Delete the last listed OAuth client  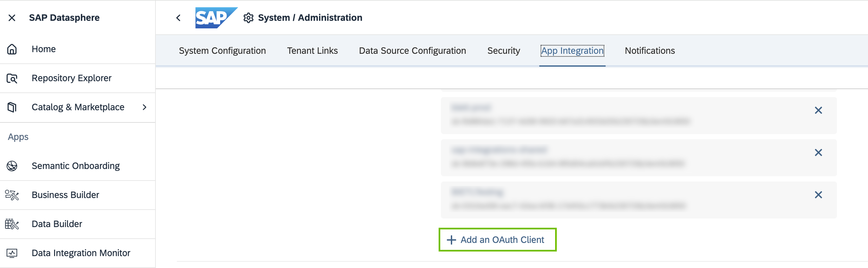818,195
